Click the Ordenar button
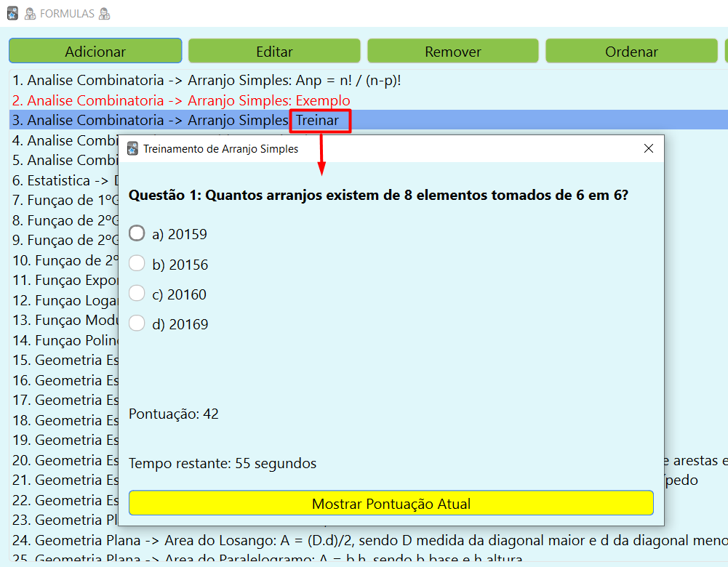 pyautogui.click(x=631, y=52)
